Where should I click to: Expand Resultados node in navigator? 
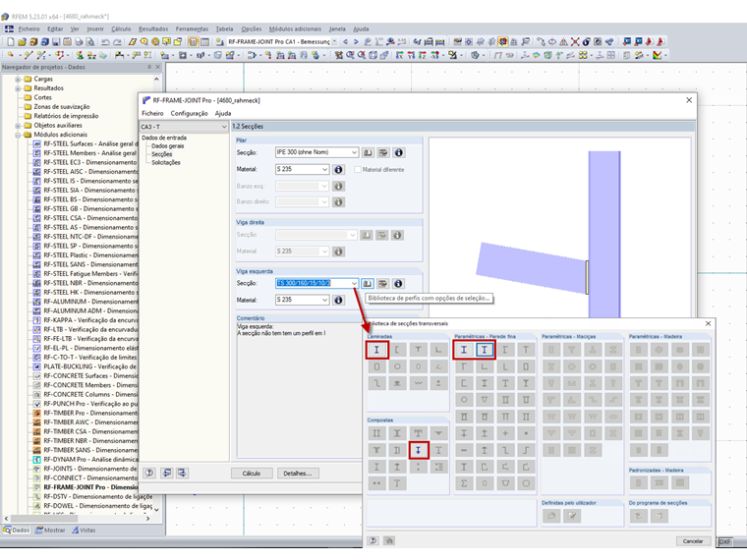18,88
